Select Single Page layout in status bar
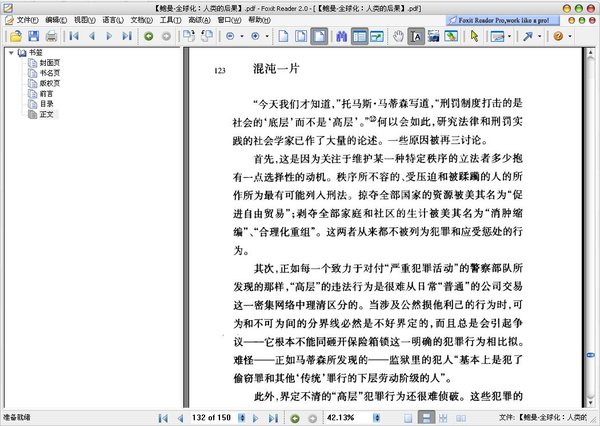The width and height of the screenshot is (600, 426). click(x=408, y=418)
